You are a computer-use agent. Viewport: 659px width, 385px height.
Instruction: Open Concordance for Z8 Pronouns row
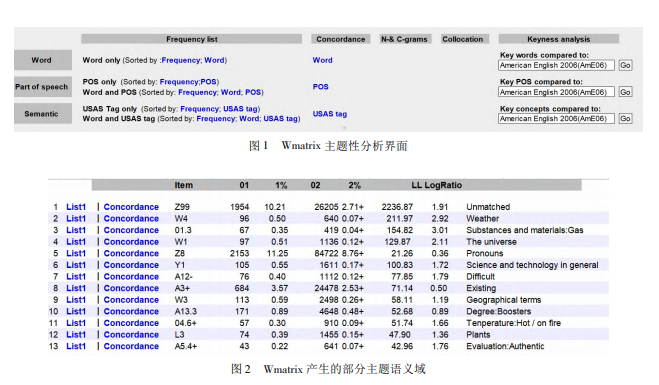coord(131,253)
